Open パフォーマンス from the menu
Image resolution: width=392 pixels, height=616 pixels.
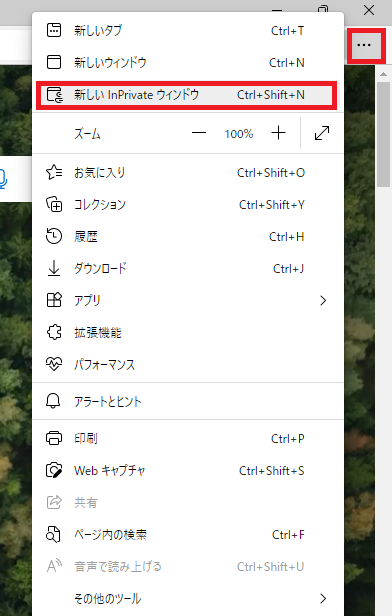[x=188, y=365]
